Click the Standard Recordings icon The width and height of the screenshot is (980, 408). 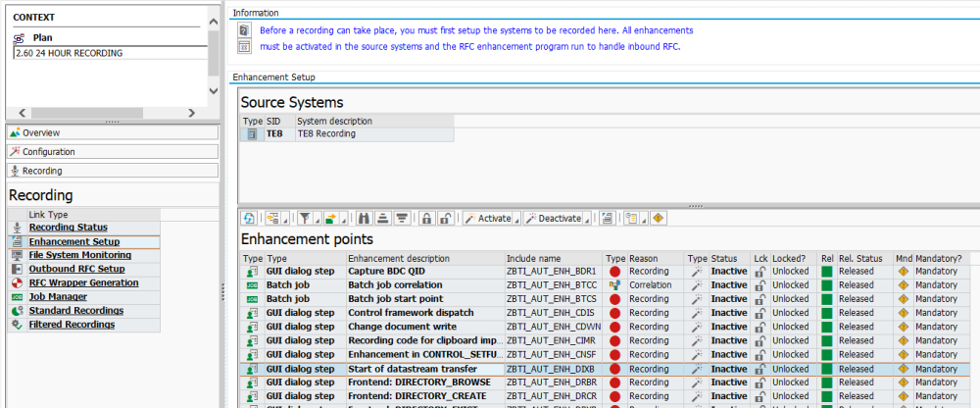coord(18,311)
